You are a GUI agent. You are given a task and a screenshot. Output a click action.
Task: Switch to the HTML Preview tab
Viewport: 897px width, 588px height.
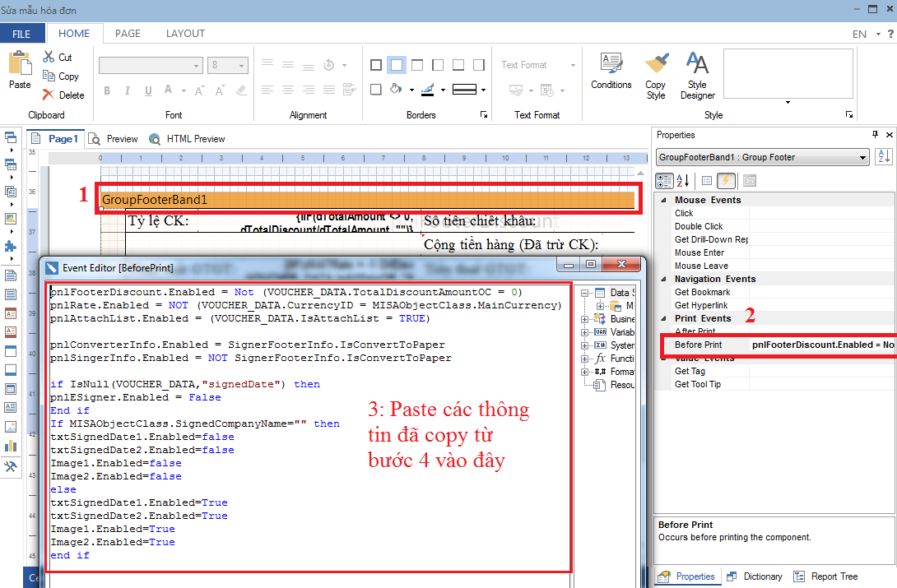[187, 139]
